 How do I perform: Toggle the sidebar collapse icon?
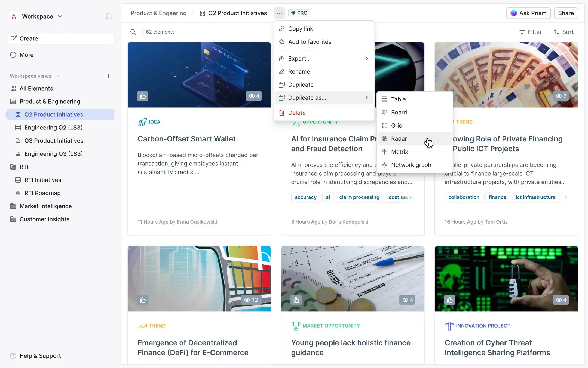pos(109,16)
